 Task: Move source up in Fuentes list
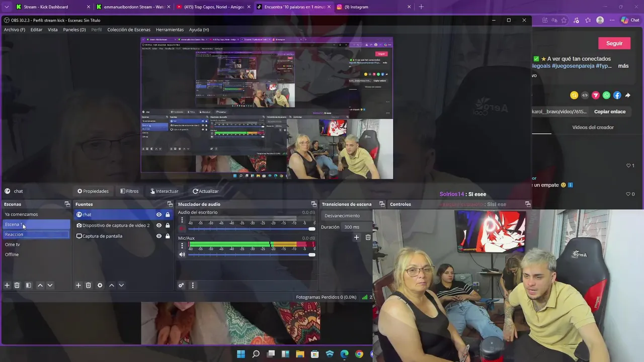[112, 285]
